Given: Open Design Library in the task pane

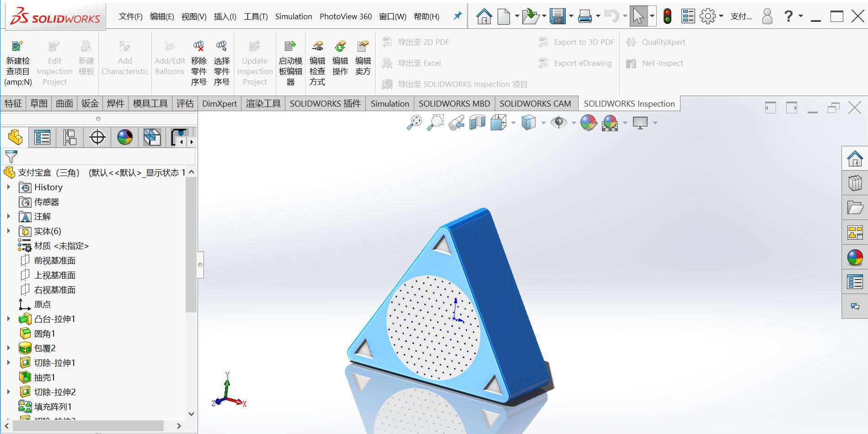Looking at the screenshot, I should coord(855,183).
